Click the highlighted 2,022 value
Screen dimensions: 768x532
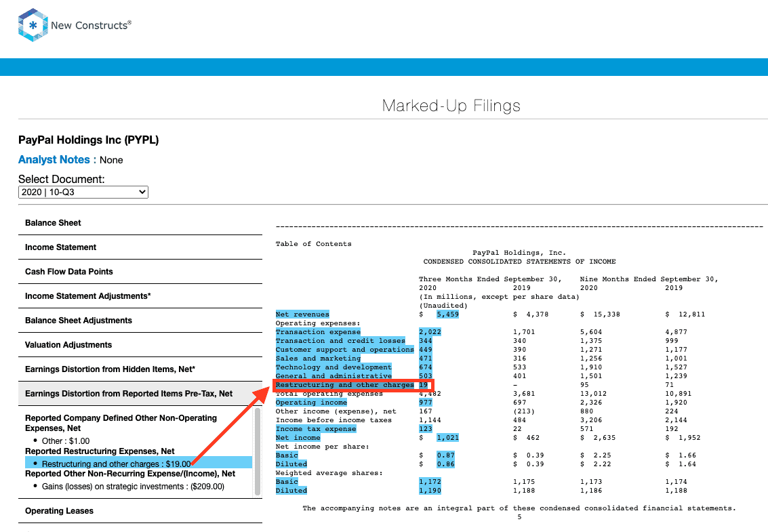[430, 332]
